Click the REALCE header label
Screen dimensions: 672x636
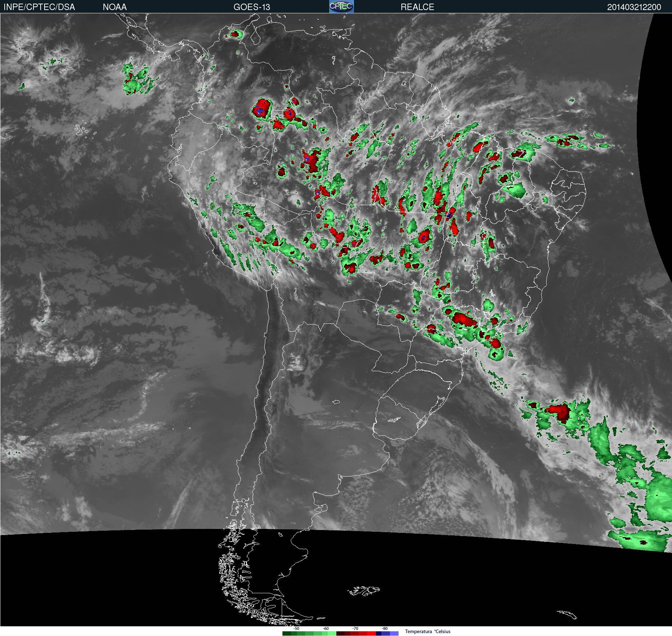click(417, 7)
